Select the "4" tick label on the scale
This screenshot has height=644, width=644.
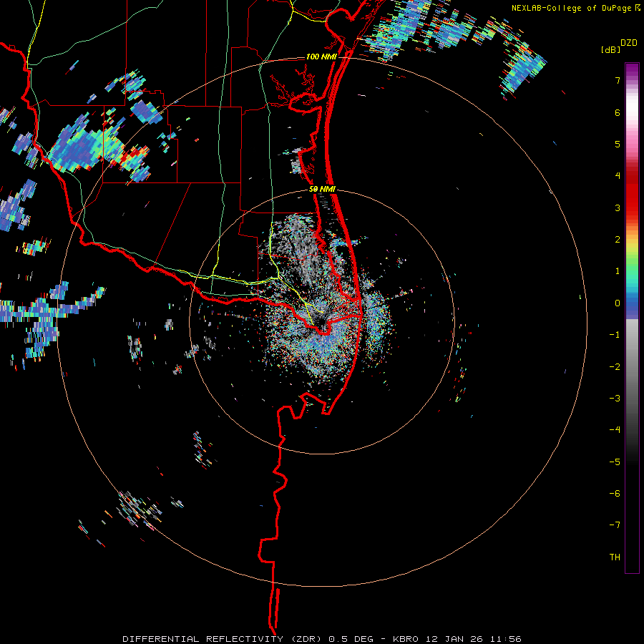(618, 176)
